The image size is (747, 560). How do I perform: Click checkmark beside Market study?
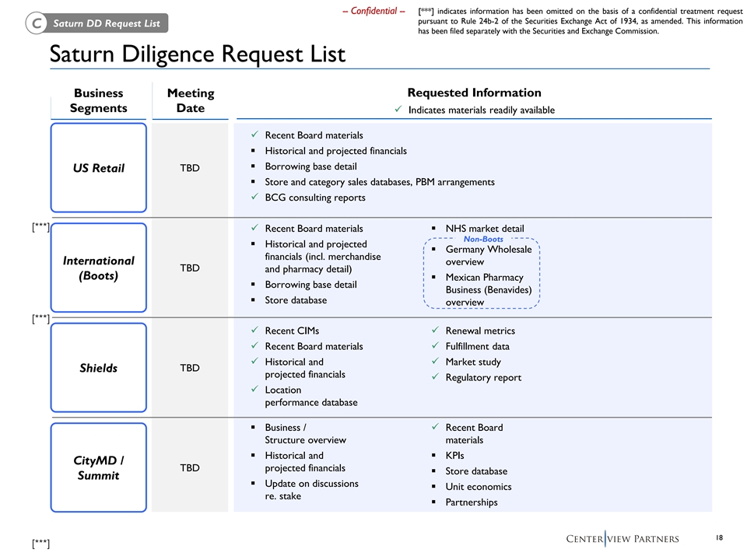pyautogui.click(x=436, y=361)
